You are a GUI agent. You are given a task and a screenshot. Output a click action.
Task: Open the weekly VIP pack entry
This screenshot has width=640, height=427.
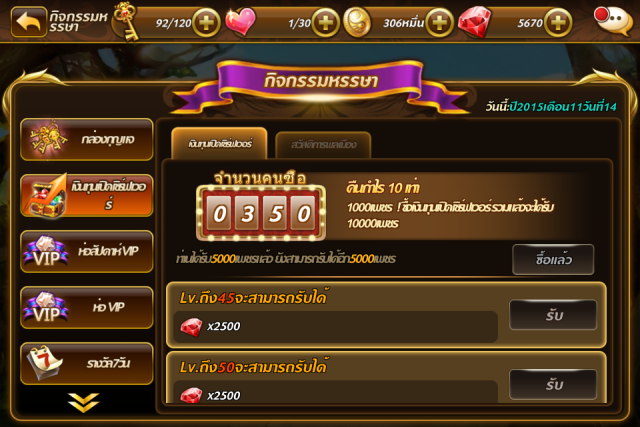pyautogui.click(x=87, y=251)
